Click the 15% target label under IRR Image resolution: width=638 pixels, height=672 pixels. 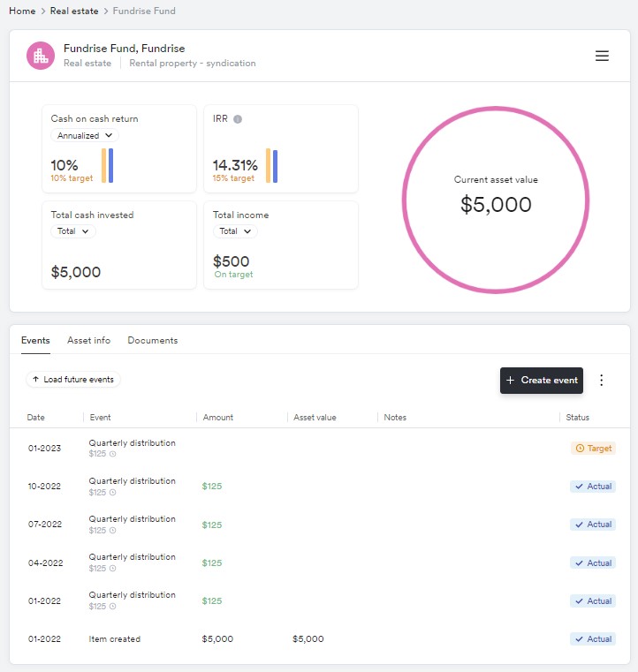tap(233, 177)
